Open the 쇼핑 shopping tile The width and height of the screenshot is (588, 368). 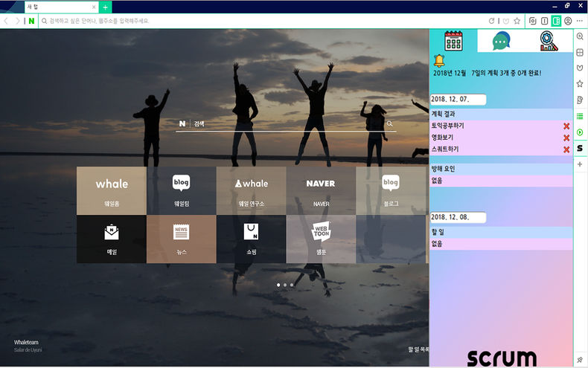[x=252, y=239]
